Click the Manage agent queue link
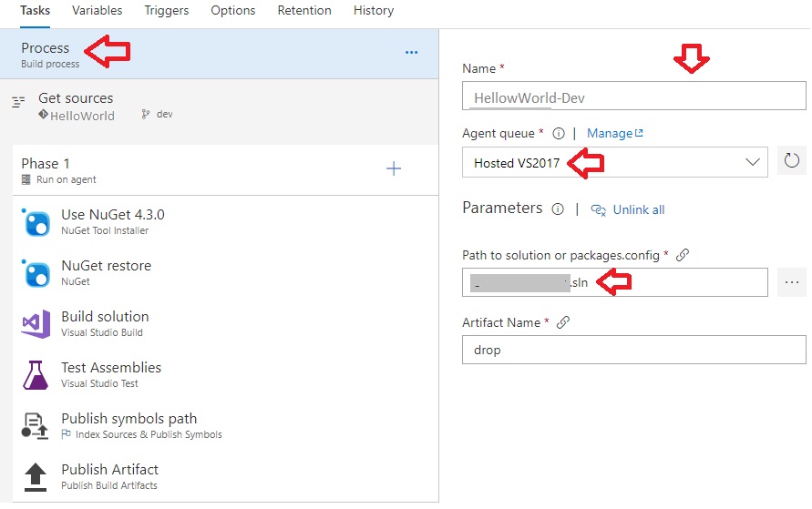Image resolution: width=812 pixels, height=509 pixels. tap(615, 134)
